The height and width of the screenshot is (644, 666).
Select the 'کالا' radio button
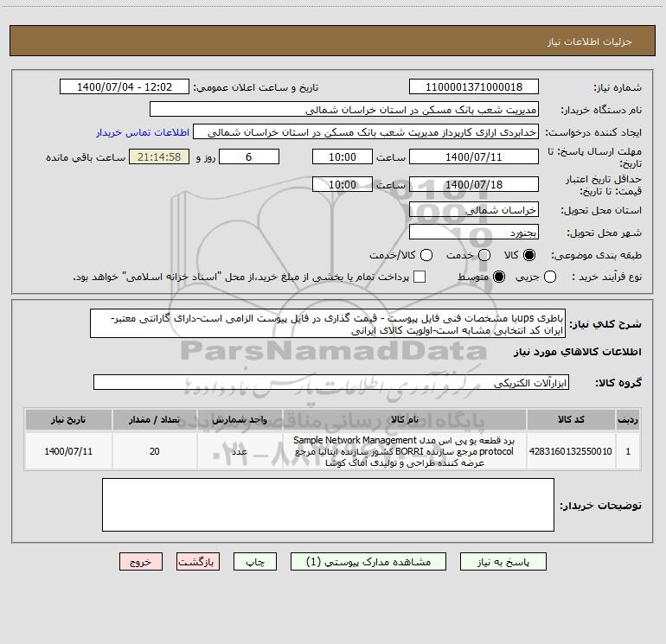[529, 255]
